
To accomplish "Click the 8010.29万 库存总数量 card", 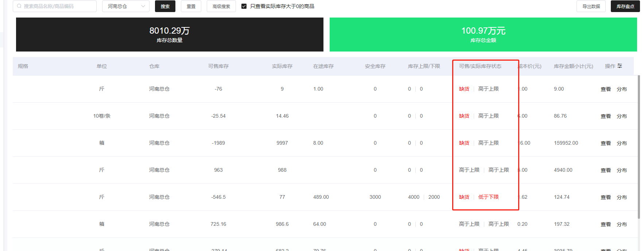I will pos(170,34).
